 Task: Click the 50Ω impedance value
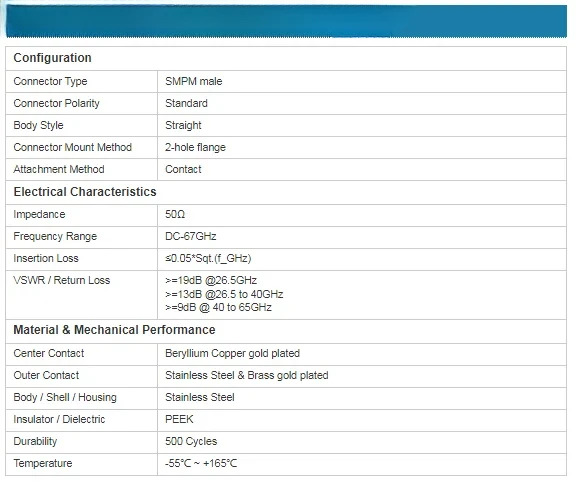(175, 214)
